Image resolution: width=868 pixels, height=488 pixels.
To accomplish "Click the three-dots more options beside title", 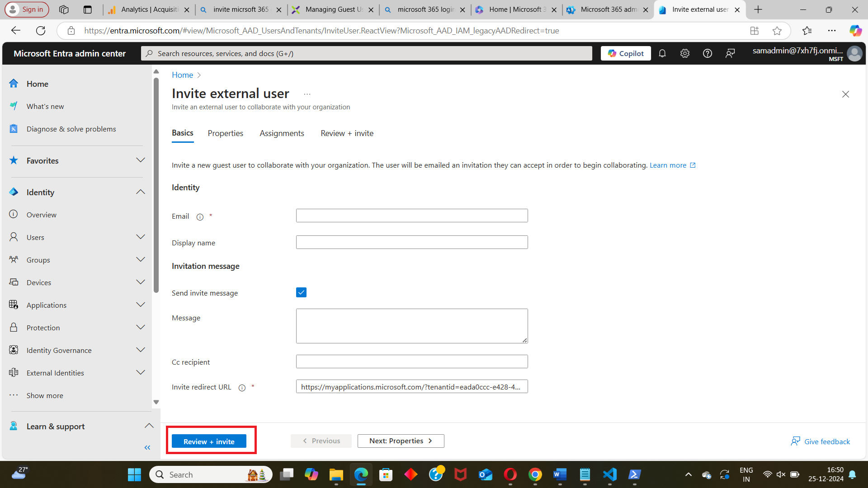I will [x=307, y=94].
